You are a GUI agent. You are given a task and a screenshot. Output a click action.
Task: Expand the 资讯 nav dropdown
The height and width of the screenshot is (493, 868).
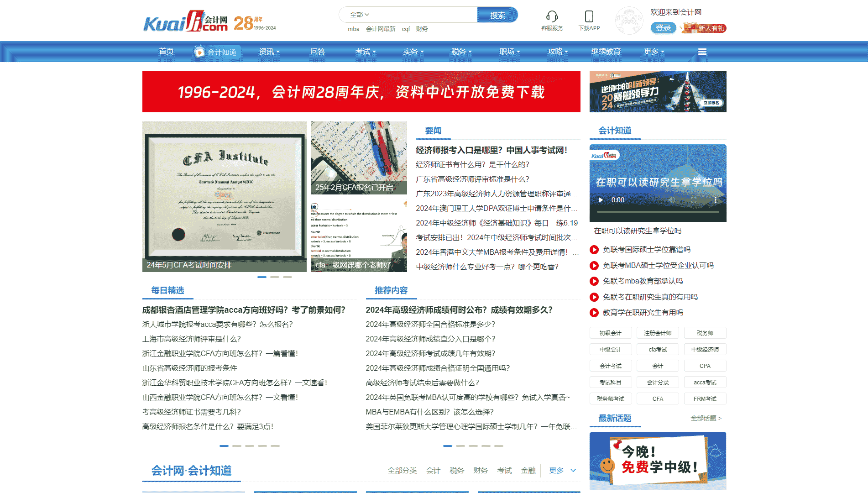point(269,52)
